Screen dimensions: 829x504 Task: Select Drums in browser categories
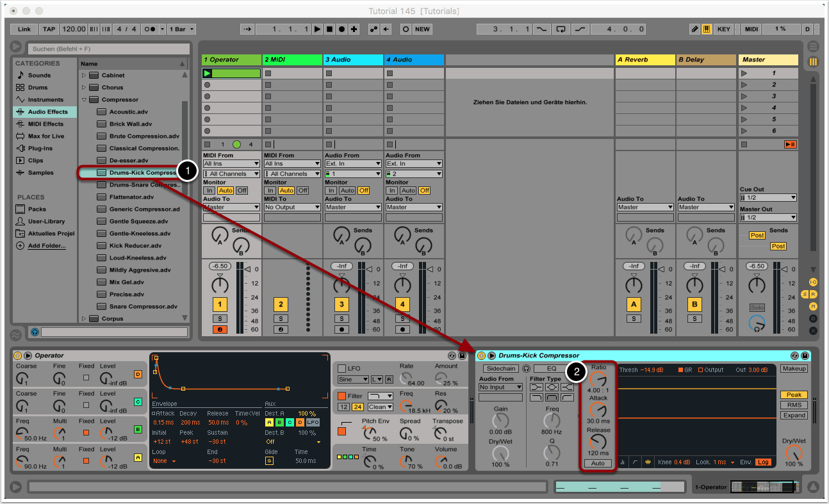(x=38, y=88)
